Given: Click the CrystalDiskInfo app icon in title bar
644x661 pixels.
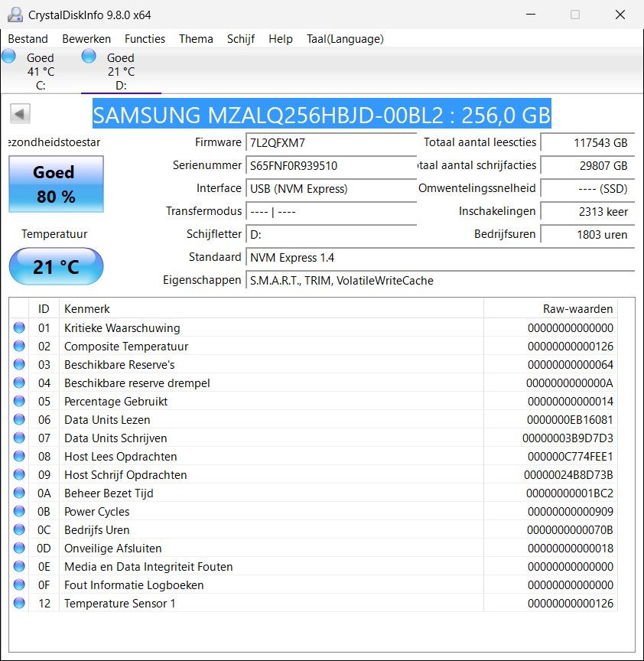Looking at the screenshot, I should point(15,15).
